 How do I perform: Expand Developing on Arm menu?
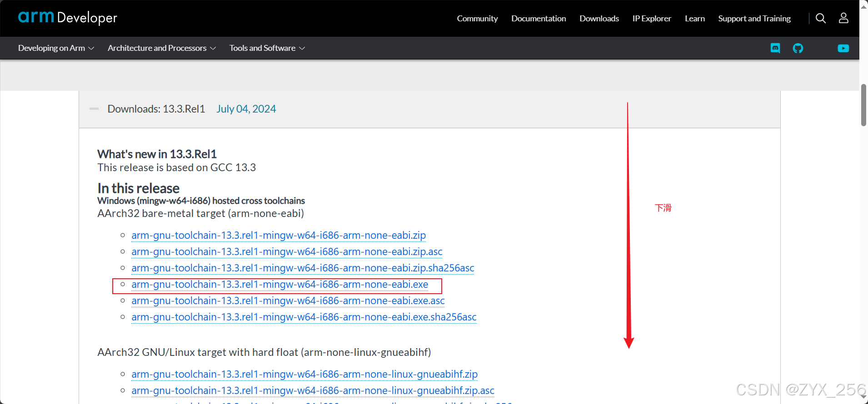pos(56,48)
